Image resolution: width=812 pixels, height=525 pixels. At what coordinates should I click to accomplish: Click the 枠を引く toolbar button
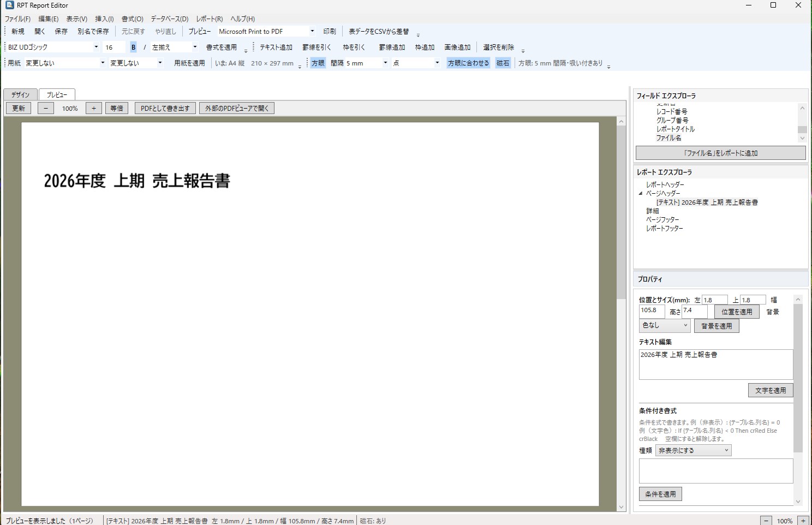coord(354,47)
